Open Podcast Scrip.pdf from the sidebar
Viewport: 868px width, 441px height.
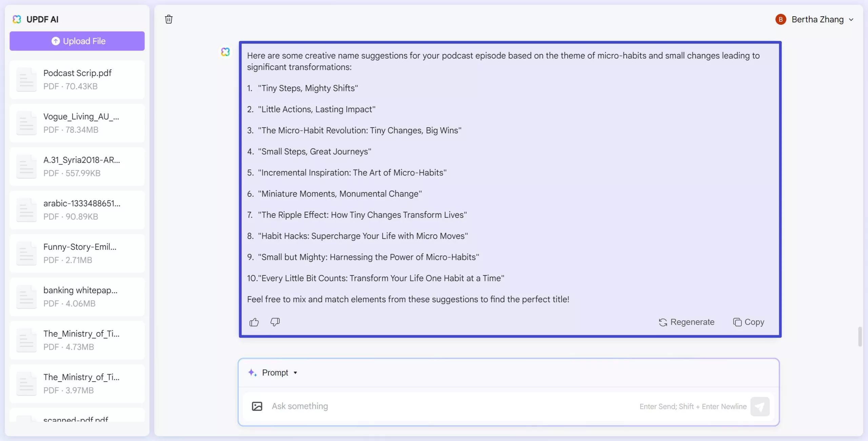click(77, 79)
